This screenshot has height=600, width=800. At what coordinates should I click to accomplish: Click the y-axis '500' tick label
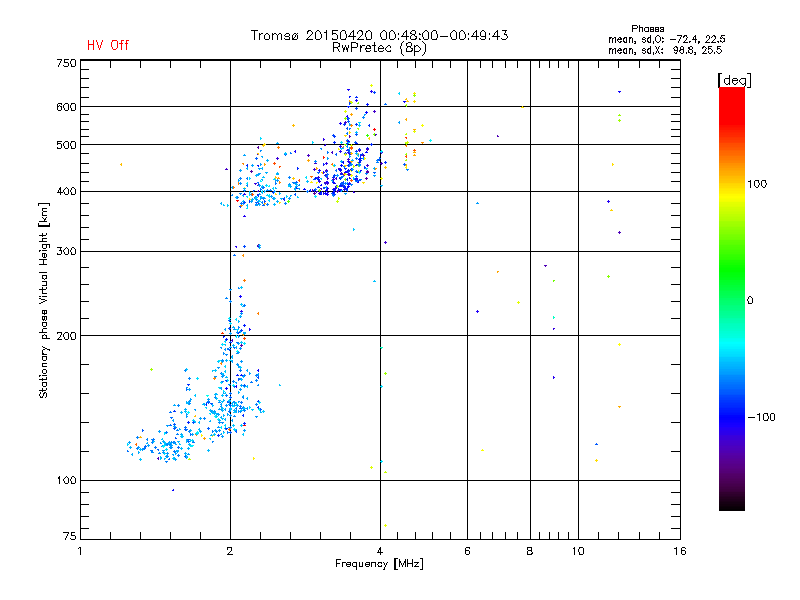tap(66, 145)
